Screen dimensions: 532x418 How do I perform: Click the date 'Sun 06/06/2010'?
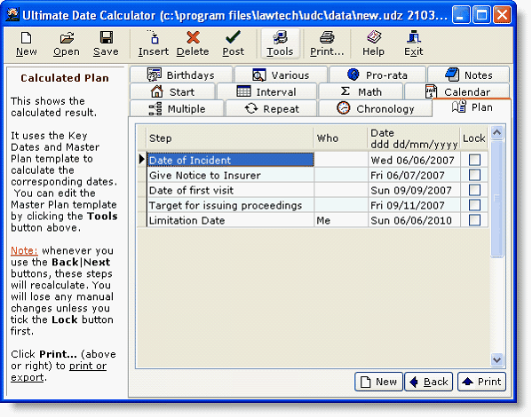pos(414,220)
